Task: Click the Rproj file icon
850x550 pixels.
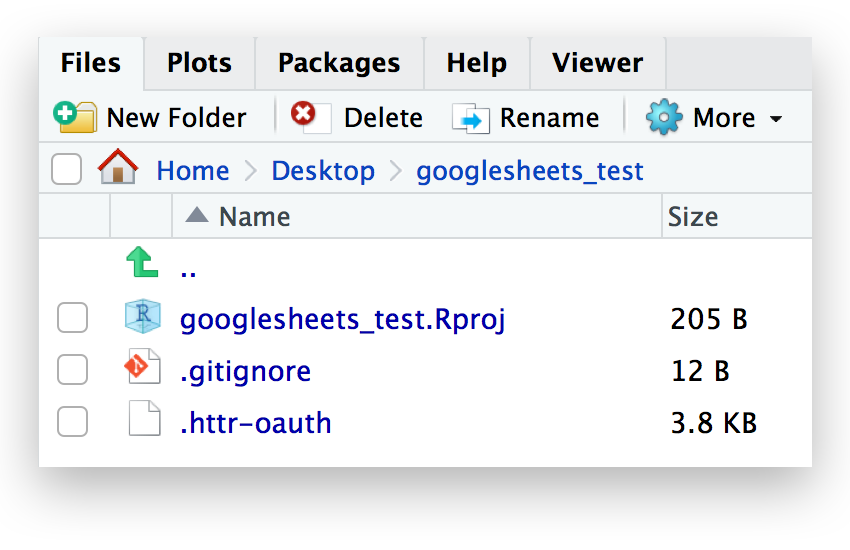Action: pyautogui.click(x=143, y=318)
